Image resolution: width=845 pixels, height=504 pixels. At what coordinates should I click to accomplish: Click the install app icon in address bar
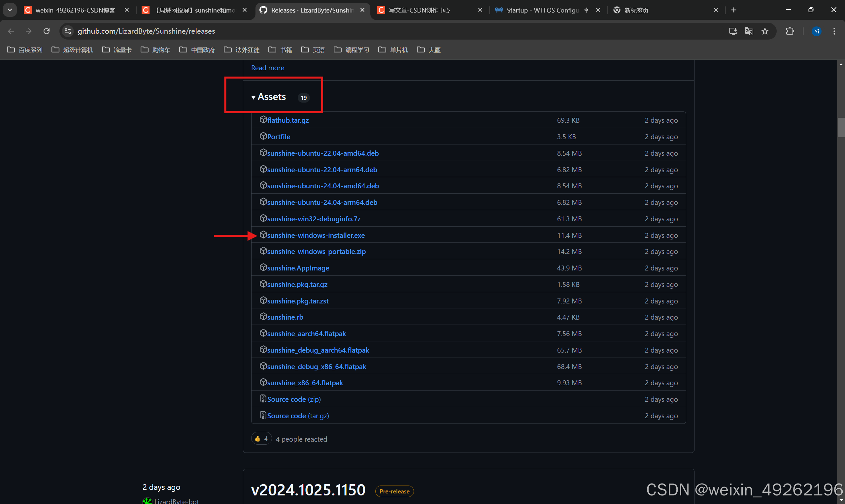coord(733,31)
